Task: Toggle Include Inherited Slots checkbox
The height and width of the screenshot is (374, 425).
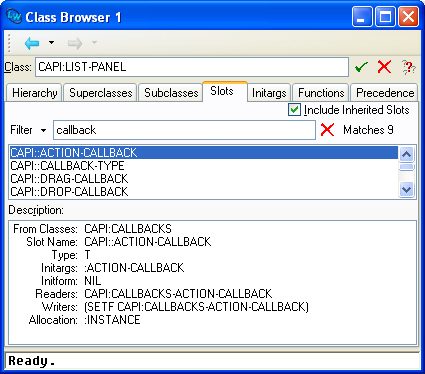Action: pyautogui.click(x=294, y=110)
